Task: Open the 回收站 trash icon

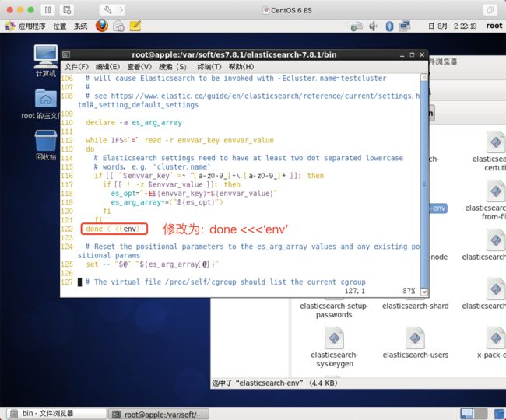Action: pos(46,145)
